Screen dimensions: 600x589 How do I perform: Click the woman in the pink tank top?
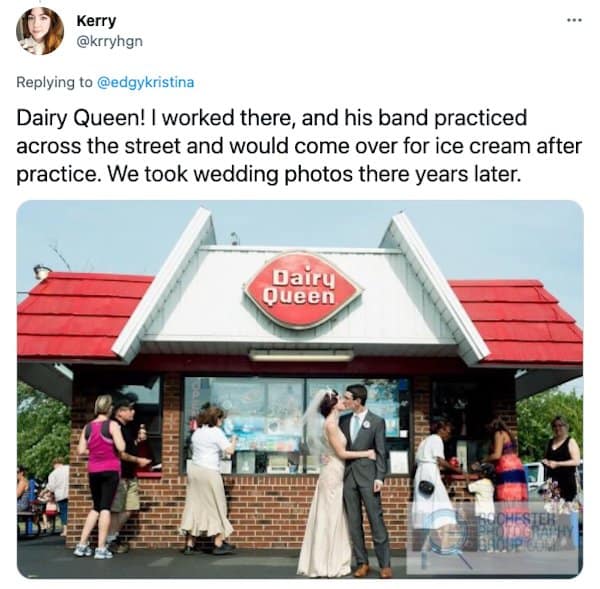[x=101, y=476]
